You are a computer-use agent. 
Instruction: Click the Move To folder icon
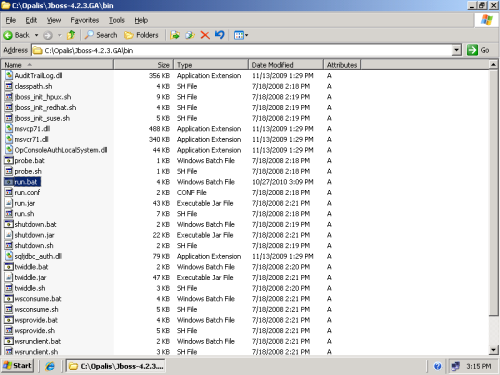175,35
